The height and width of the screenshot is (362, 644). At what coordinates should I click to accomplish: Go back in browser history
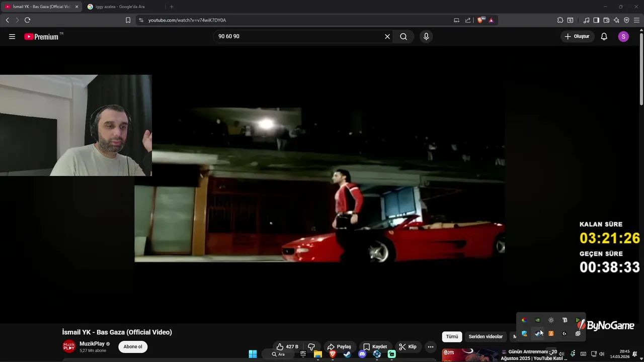[7, 20]
